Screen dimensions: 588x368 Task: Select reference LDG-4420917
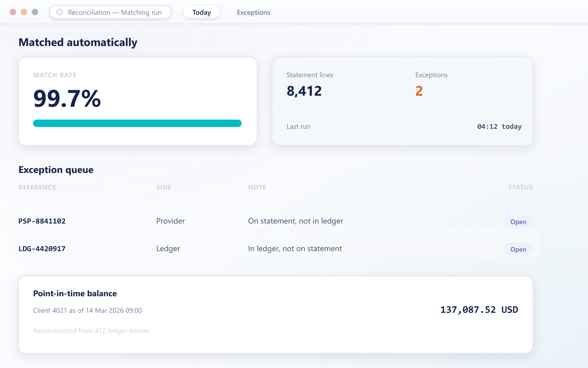click(42, 249)
